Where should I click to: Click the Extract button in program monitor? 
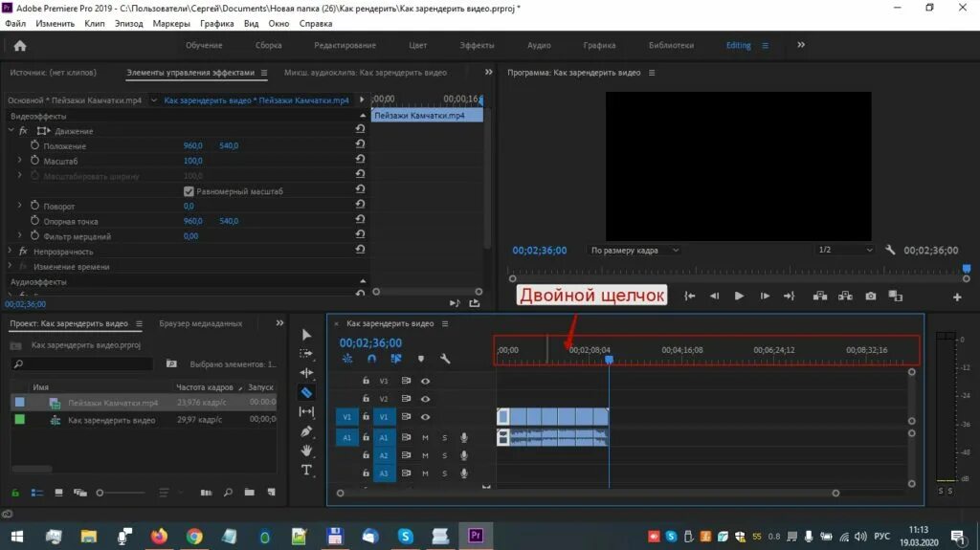point(846,297)
